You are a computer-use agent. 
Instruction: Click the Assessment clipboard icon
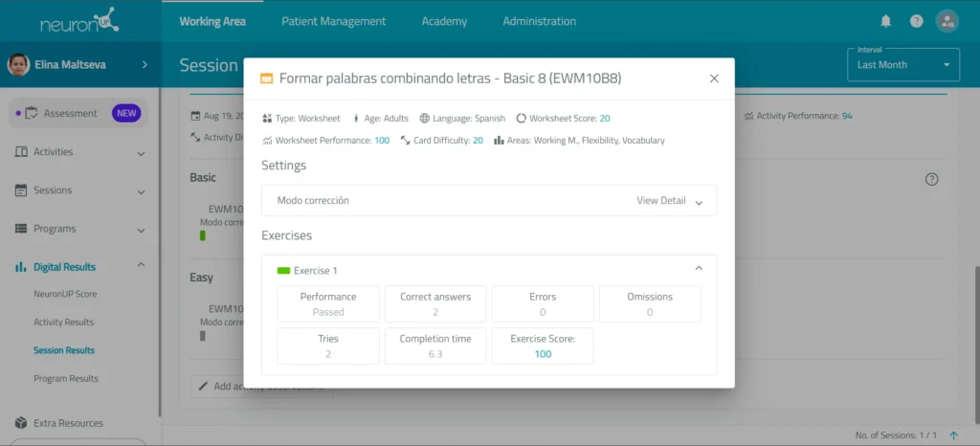click(32, 114)
